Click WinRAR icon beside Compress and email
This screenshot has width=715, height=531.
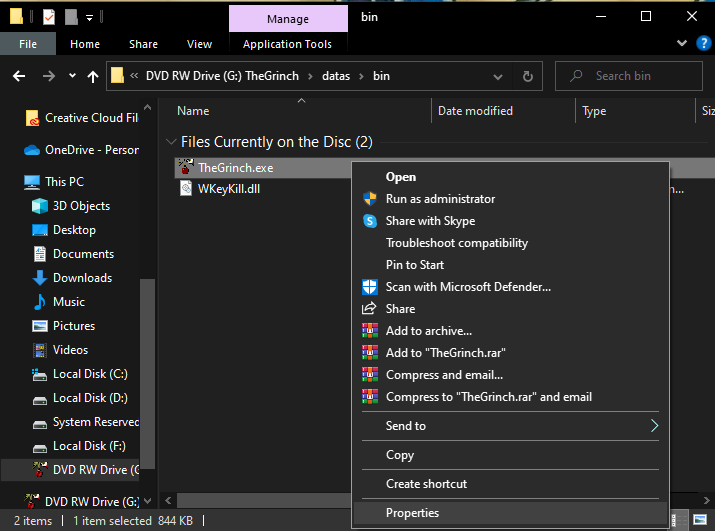[370, 375]
